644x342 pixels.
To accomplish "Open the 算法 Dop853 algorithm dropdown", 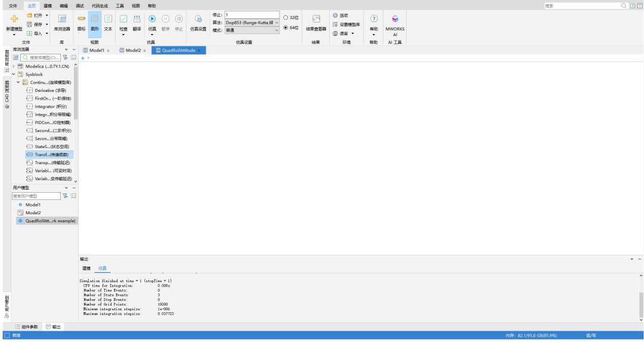I will [x=252, y=23].
